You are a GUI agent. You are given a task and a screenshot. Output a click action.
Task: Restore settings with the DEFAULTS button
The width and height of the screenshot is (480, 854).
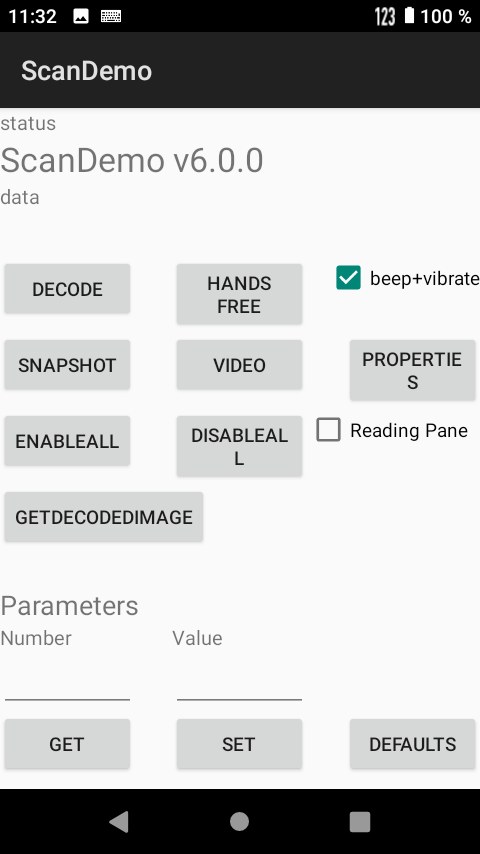pyautogui.click(x=412, y=744)
